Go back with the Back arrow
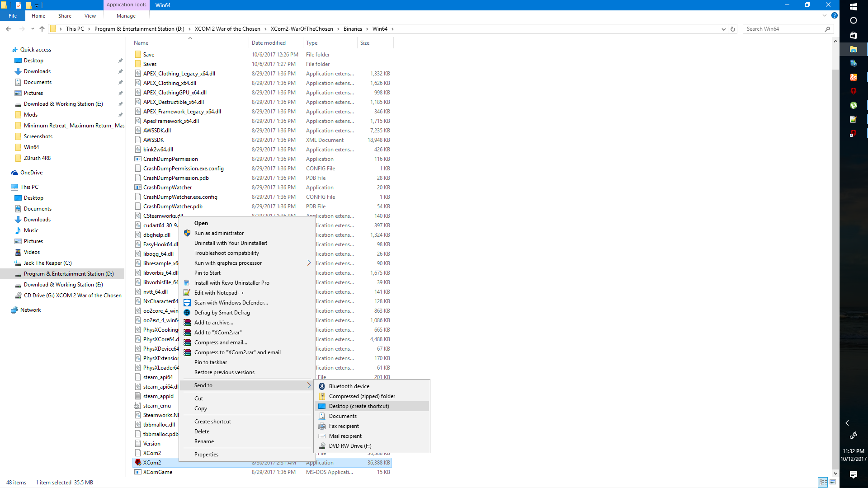 click(x=9, y=29)
